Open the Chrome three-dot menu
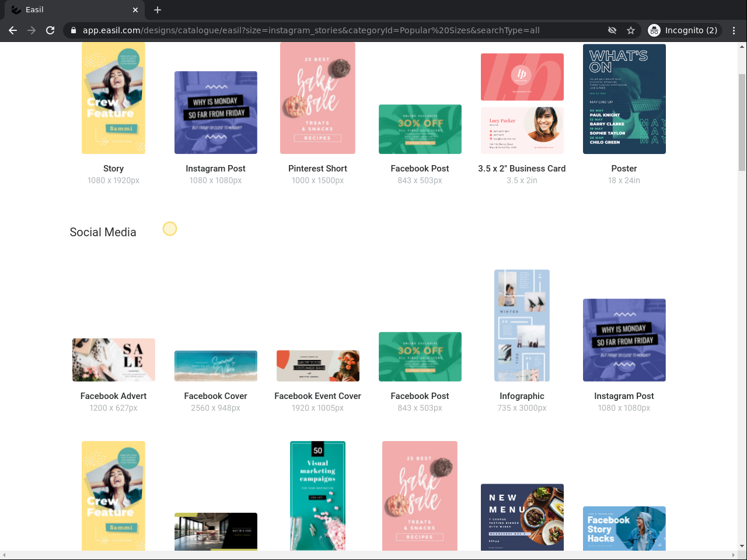 (734, 30)
